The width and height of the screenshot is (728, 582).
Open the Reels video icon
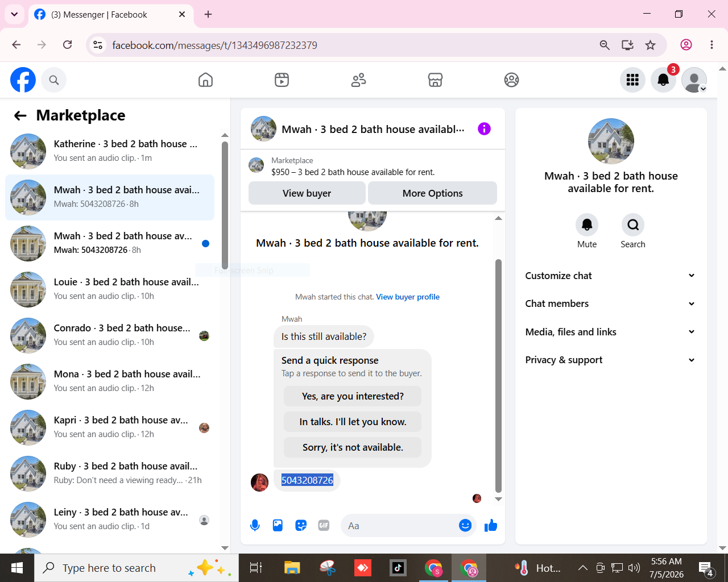[x=282, y=80]
